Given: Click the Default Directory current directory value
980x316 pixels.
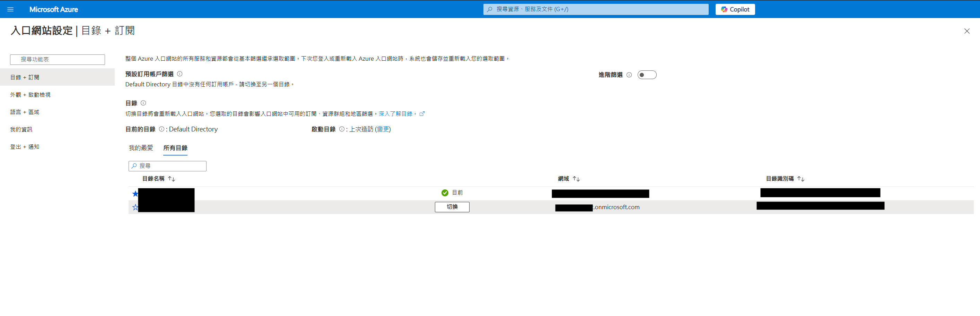Looking at the screenshot, I should coord(193,129).
